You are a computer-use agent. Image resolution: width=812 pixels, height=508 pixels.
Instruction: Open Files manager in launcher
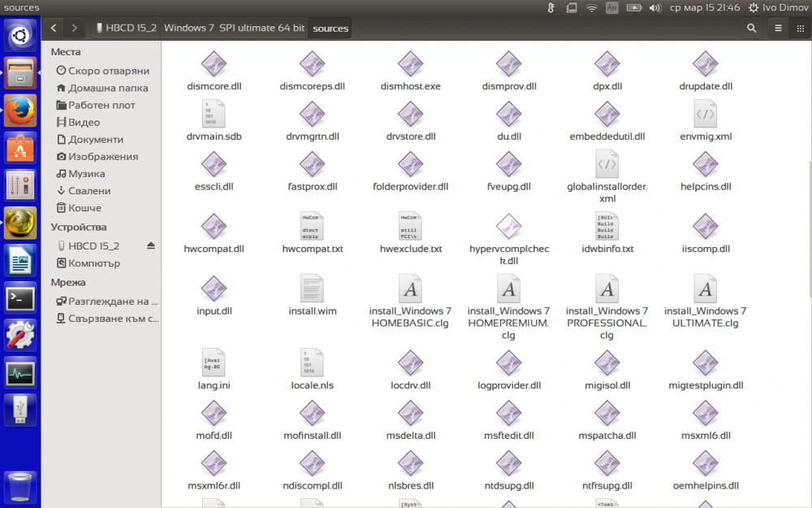tap(20, 72)
